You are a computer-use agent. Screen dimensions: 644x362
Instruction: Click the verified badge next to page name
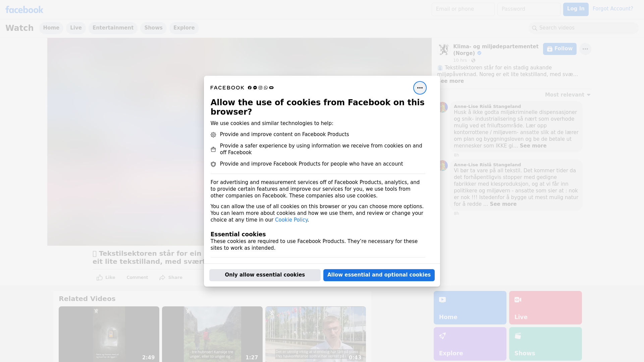click(479, 53)
